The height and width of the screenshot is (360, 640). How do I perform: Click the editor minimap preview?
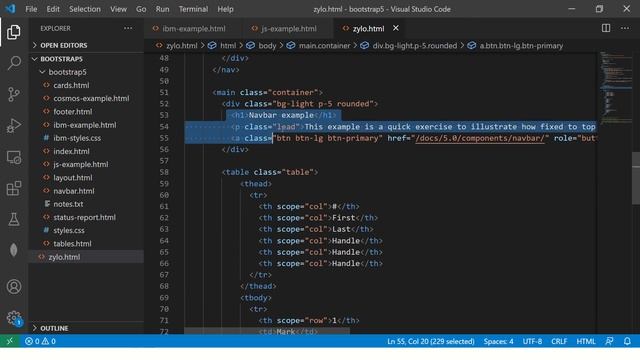615,88
